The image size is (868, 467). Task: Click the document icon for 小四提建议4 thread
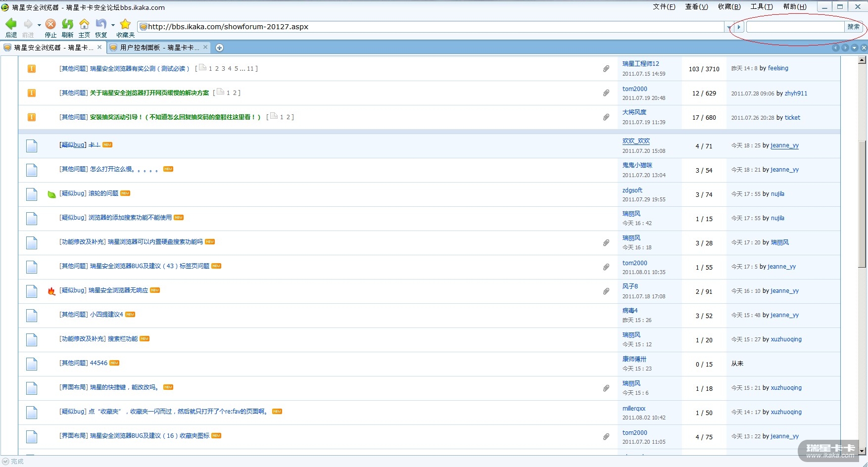[x=32, y=316]
